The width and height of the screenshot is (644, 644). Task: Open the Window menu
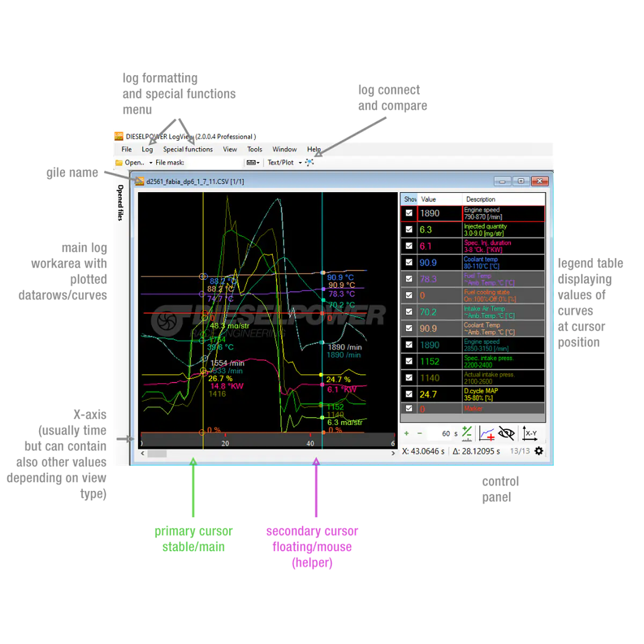click(284, 149)
